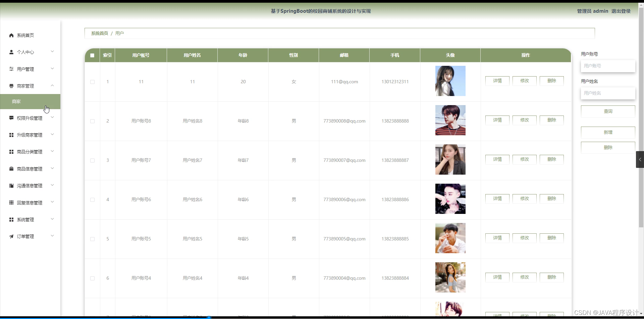Click the side drawer arrow handle on the right edge

640,159
